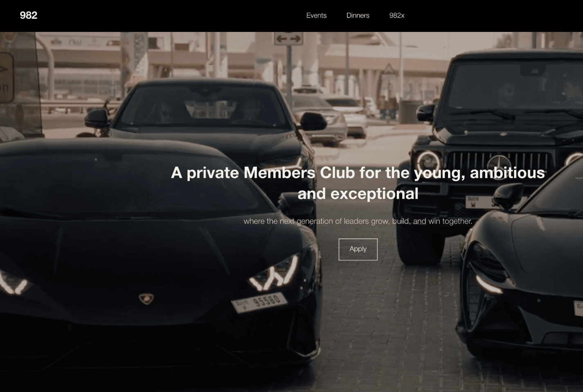
Task: Click the "where the next generation" subtitle
Action: (358, 221)
